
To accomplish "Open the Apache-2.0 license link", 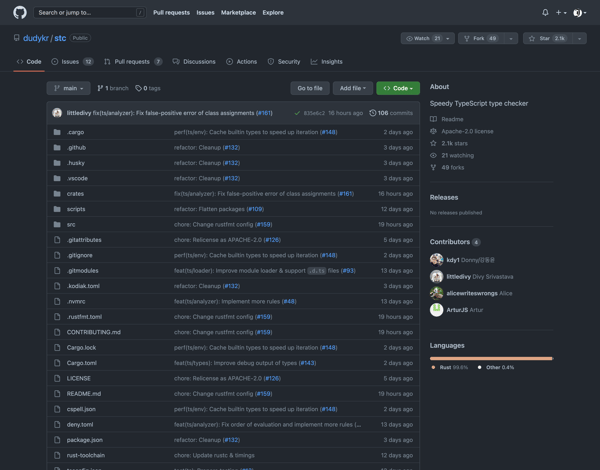I will point(467,131).
